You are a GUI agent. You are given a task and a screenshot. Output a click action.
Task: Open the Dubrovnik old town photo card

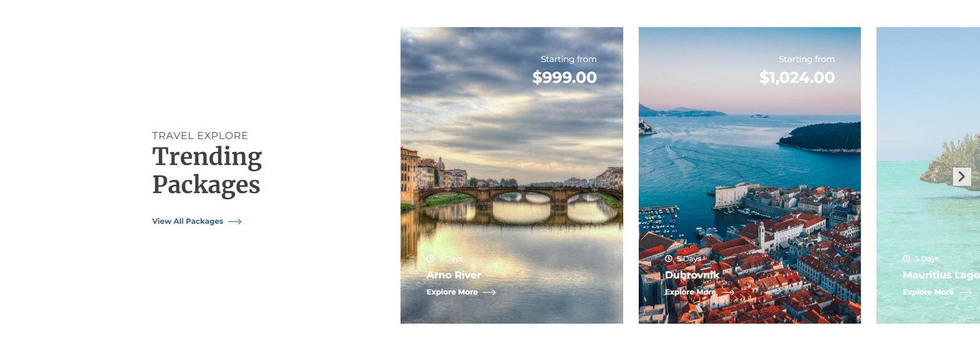click(x=750, y=175)
